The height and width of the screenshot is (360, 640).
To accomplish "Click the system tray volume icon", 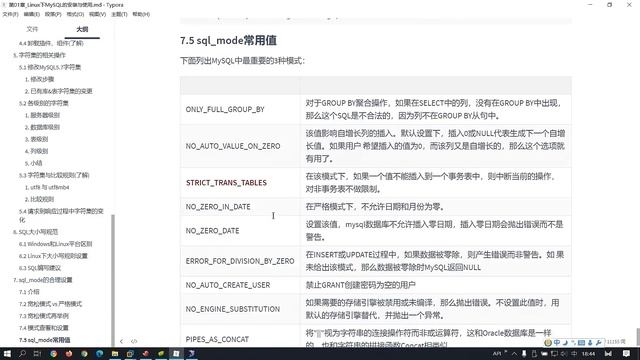I will click(565, 353).
